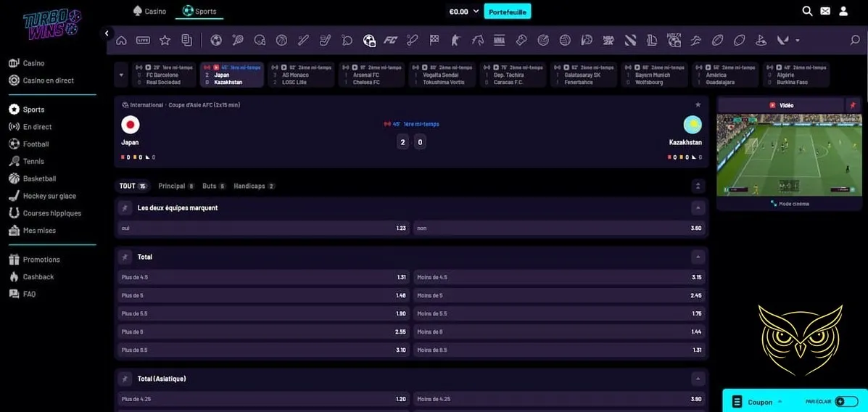Select the ice hockey stick icon
This screenshot has width=868, height=412.
tap(325, 41)
